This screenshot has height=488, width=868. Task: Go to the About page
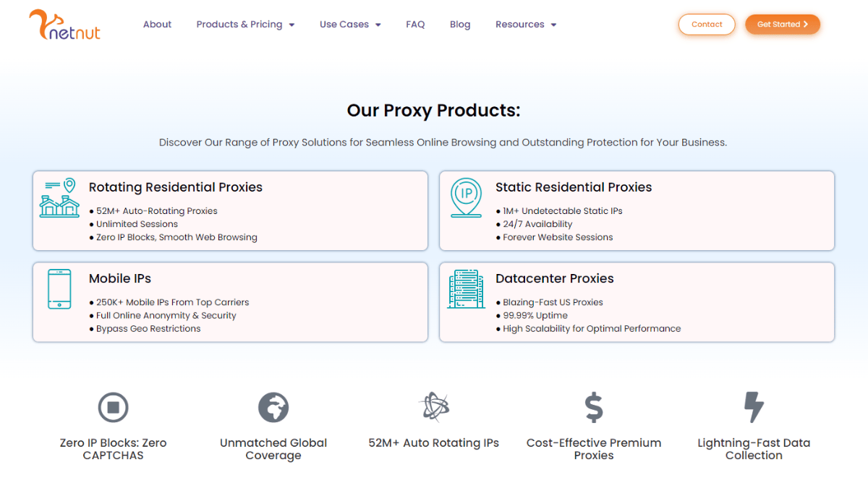click(157, 25)
